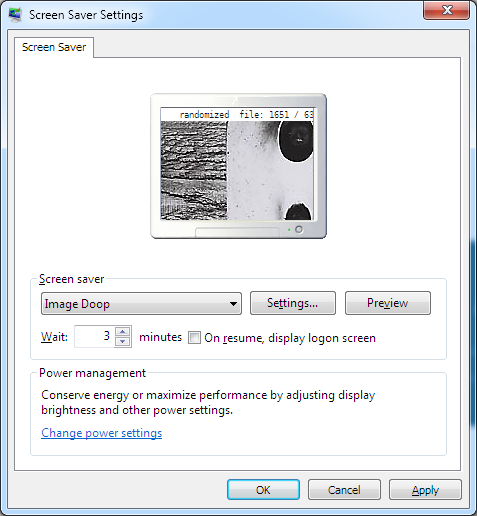The width and height of the screenshot is (477, 516).
Task: Open the Image Doop screen saver dropdown
Action: pyautogui.click(x=141, y=304)
